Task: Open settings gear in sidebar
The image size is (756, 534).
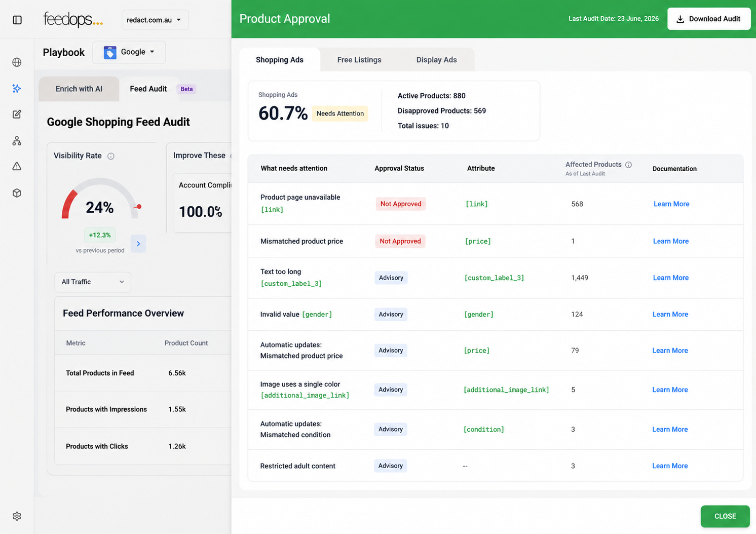Action: [x=17, y=516]
